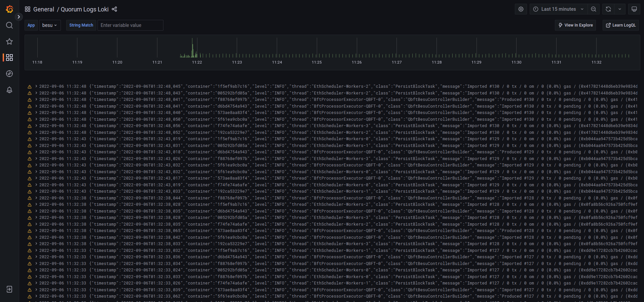Click the sign-in icon at sidebar bottom
The height and width of the screenshot is (302, 644).
(x=9, y=289)
